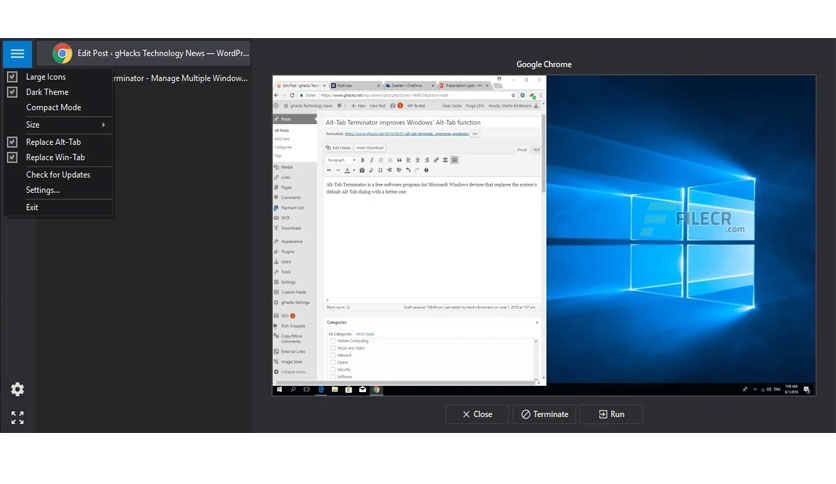Click the Mail icon in the preview taskbar
This screenshot has width=836, height=484.
pyautogui.click(x=363, y=390)
